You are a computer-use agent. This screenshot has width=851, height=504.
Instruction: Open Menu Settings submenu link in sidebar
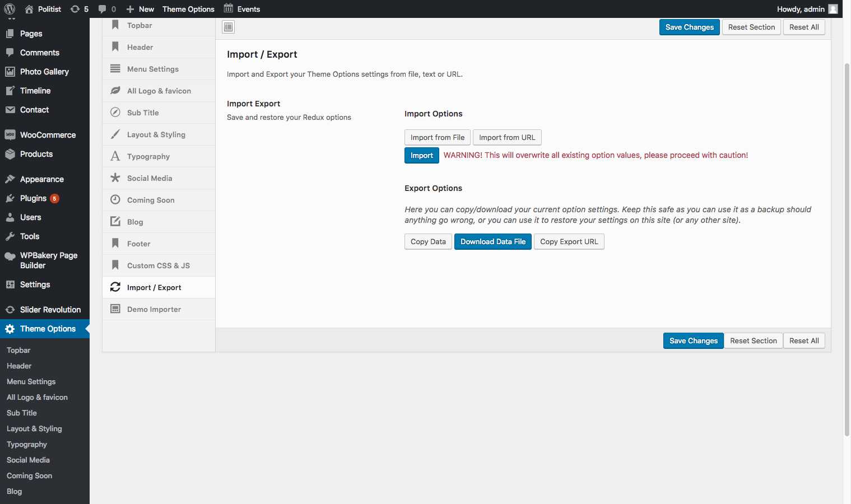pos(31,381)
